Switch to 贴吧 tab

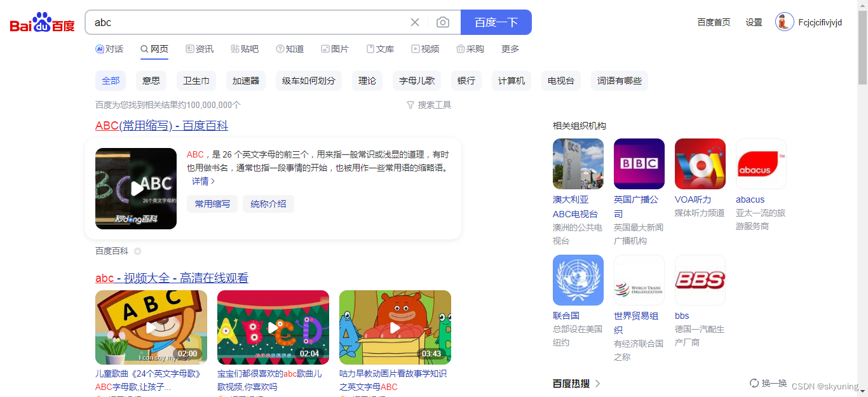245,49
